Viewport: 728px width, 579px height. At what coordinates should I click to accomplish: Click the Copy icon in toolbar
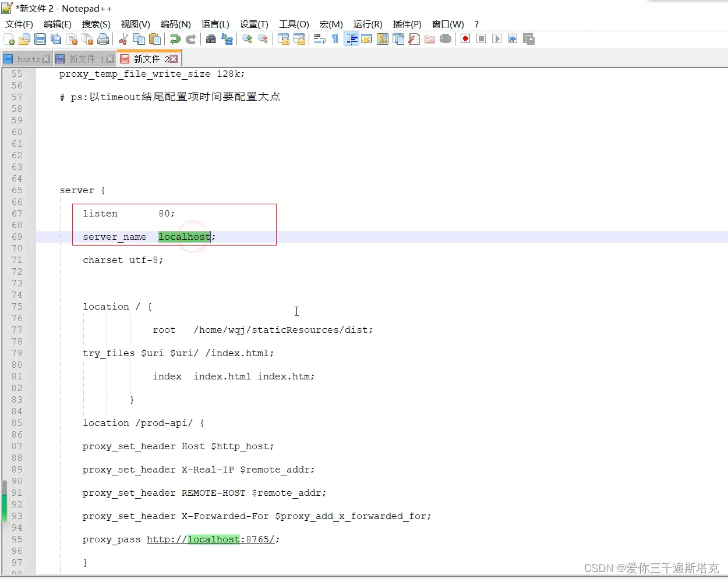click(x=139, y=39)
